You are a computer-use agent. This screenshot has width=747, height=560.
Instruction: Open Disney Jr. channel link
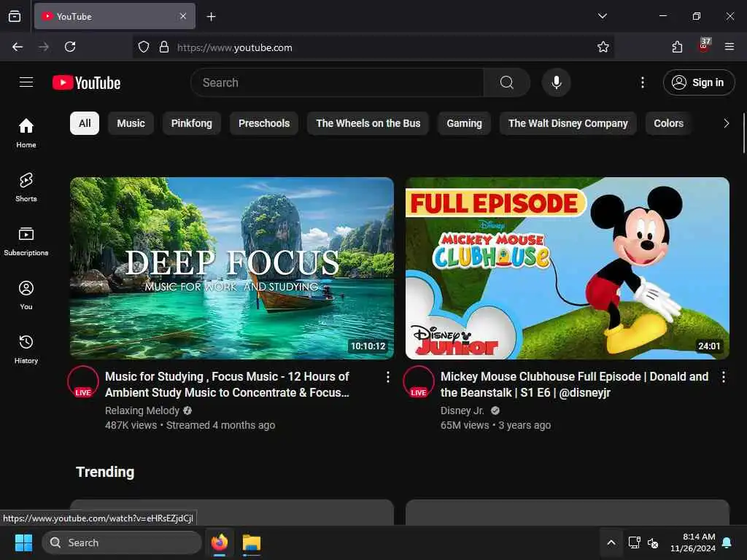tap(462, 411)
